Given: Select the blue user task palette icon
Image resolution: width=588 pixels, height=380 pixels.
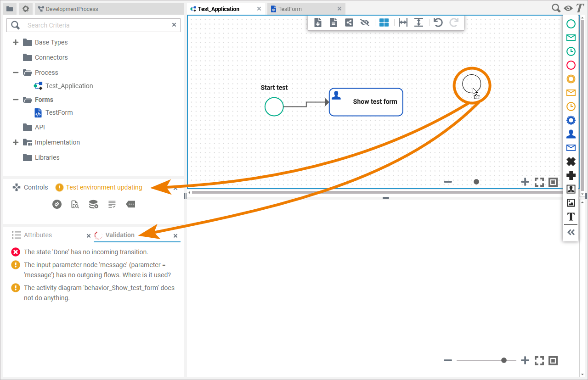Looking at the screenshot, I should [x=571, y=134].
